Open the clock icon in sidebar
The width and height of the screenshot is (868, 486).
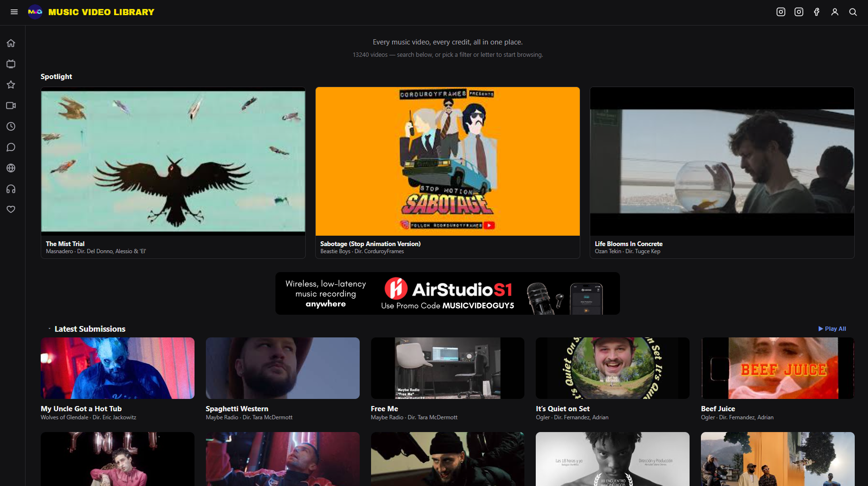[x=11, y=126]
